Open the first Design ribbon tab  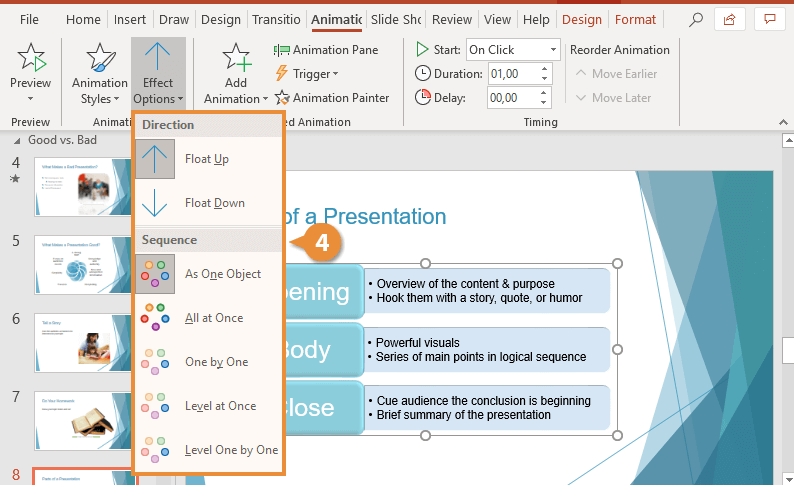(x=221, y=20)
